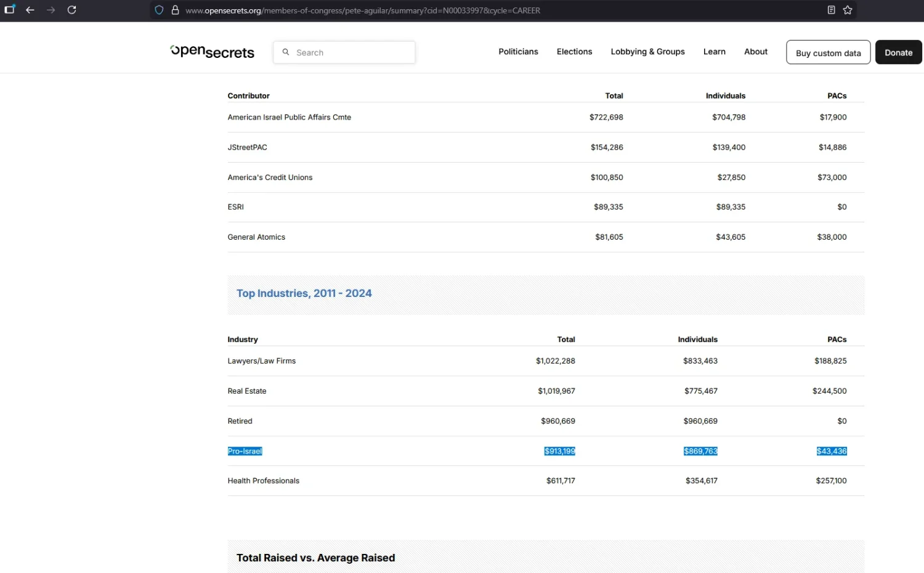Click the highlighted $869,763 value
This screenshot has width=924, height=573.
coord(700,451)
